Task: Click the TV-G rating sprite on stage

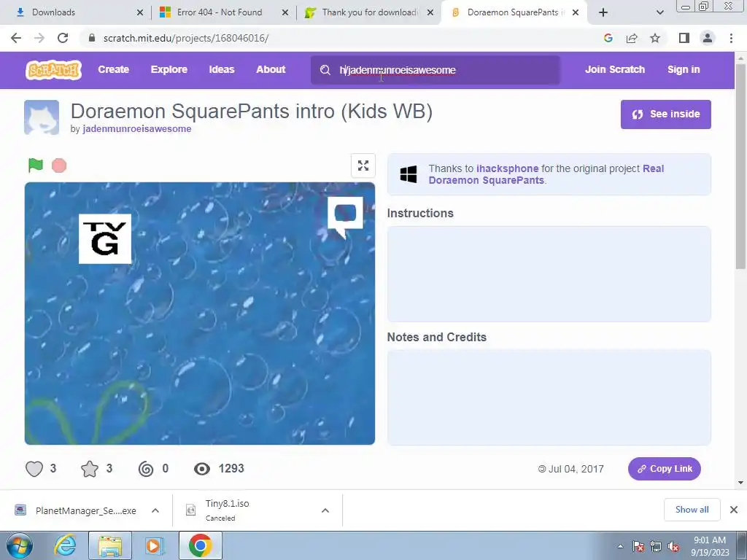Action: click(105, 239)
